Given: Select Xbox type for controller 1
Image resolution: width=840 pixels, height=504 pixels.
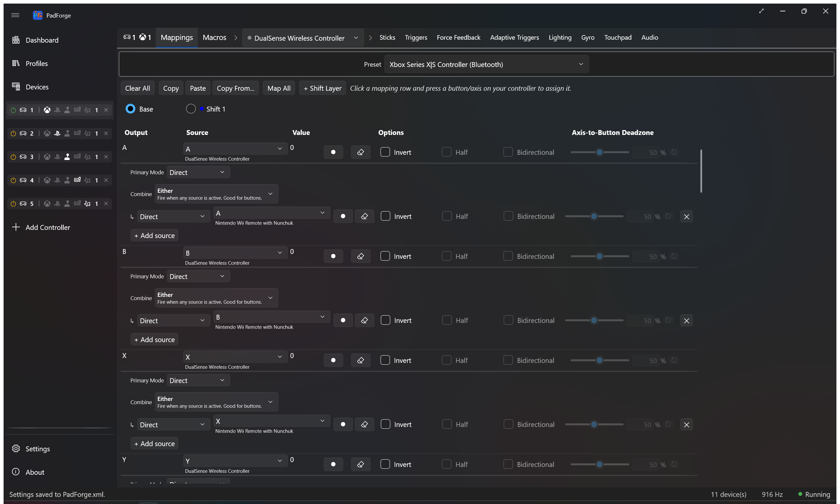Looking at the screenshot, I should coord(47,110).
